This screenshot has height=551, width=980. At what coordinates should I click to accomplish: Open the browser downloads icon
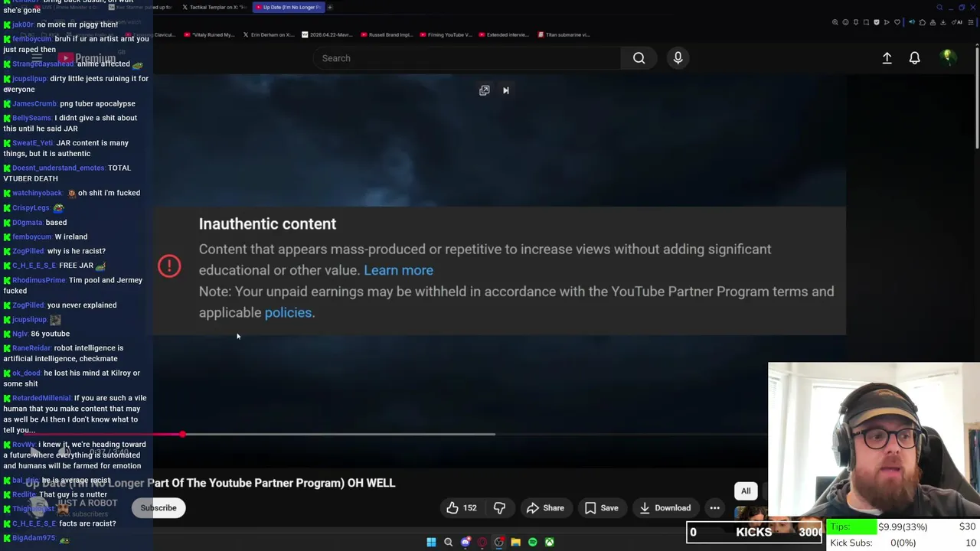click(x=943, y=22)
